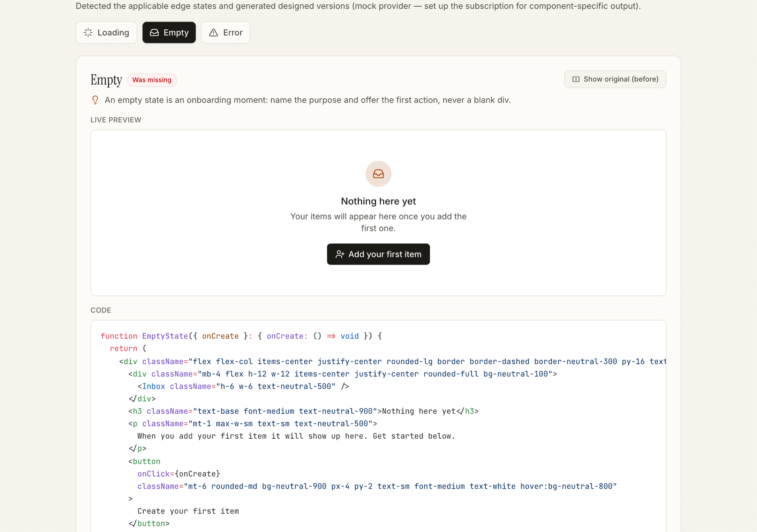The image size is (757, 532).
Task: Click the Nothing here yet heading
Action: (x=378, y=201)
